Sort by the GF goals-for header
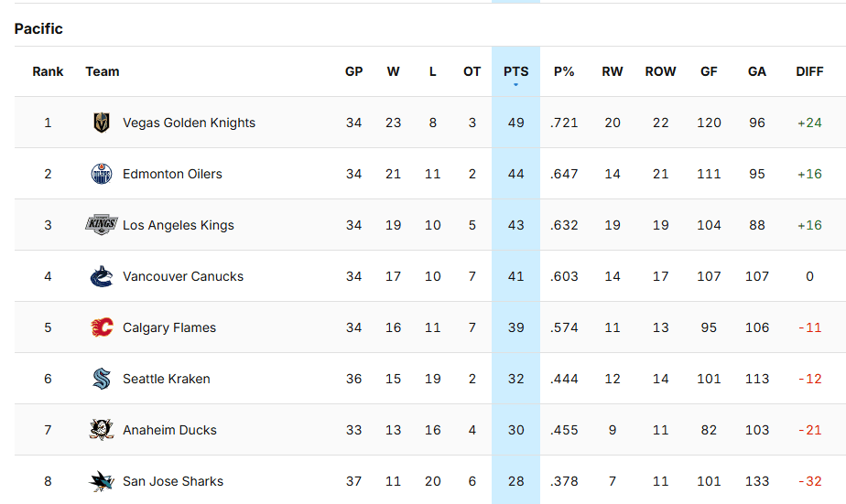This screenshot has height=504, width=846. [709, 71]
